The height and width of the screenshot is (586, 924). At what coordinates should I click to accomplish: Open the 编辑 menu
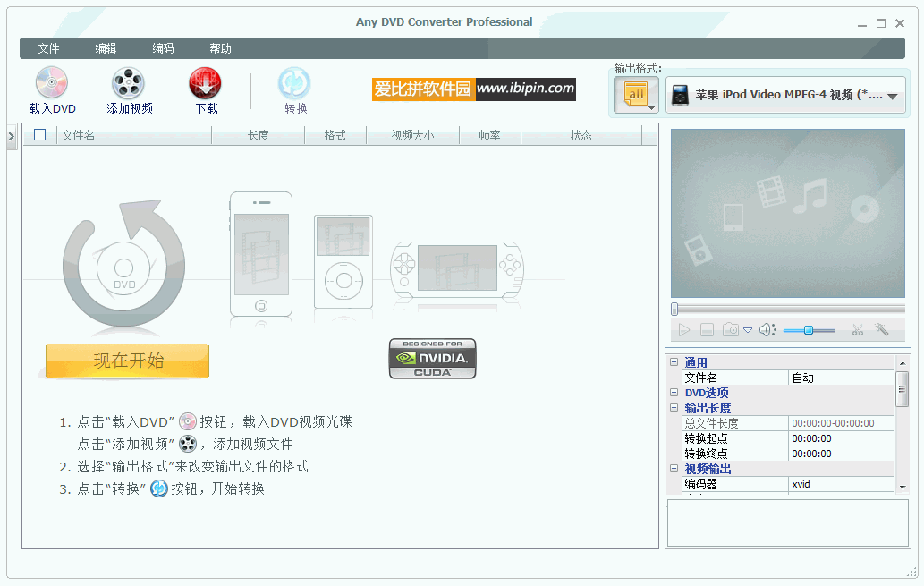[x=106, y=48]
